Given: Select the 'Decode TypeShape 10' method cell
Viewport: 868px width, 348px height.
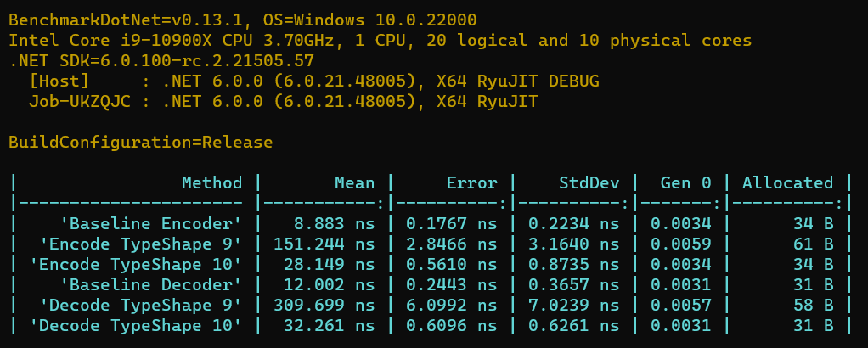Looking at the screenshot, I should click(x=136, y=325).
